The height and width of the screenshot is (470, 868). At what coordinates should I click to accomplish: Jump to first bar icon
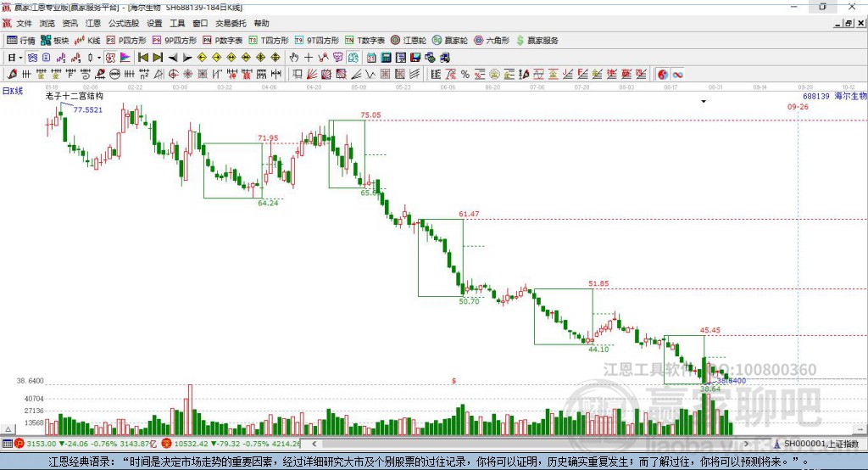tap(142, 58)
